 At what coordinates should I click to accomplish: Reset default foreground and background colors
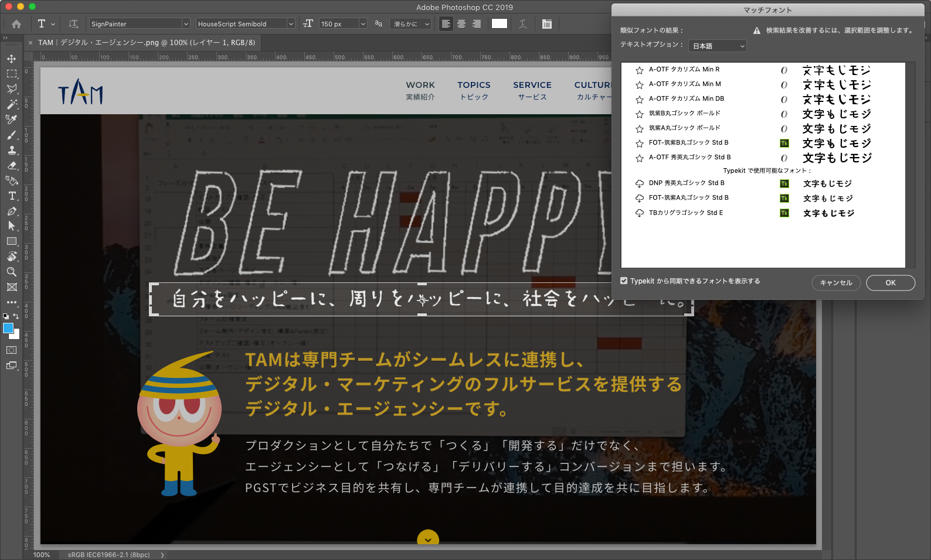(6, 316)
